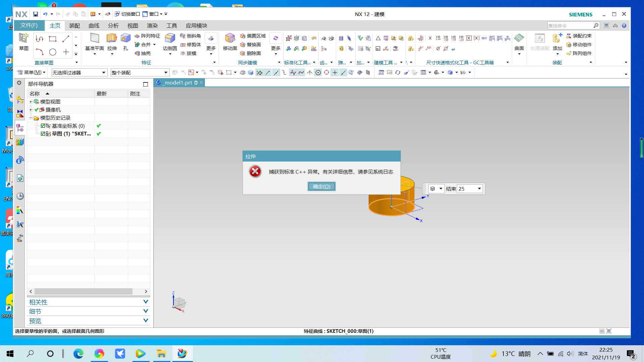Click the Name (名称) column header
The image size is (644, 362).
point(61,94)
